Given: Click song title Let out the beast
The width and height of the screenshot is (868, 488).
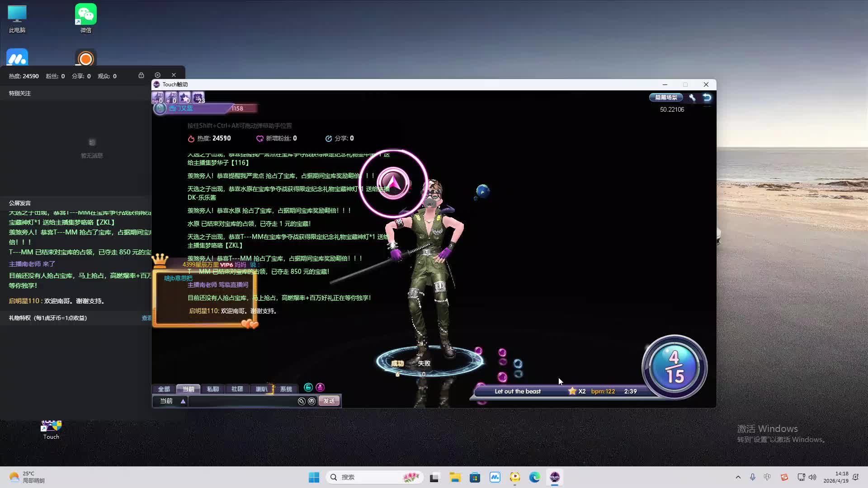Looking at the screenshot, I should coord(518,391).
